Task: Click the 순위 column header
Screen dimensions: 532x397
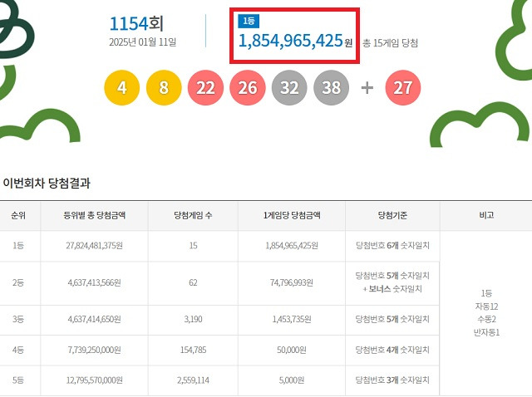Action: point(18,215)
